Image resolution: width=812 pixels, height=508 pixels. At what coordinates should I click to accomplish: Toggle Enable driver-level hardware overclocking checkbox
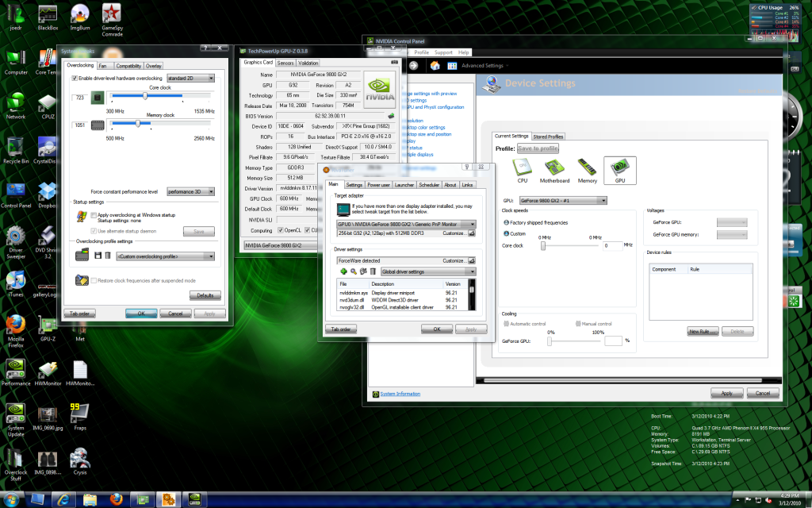tap(75, 79)
